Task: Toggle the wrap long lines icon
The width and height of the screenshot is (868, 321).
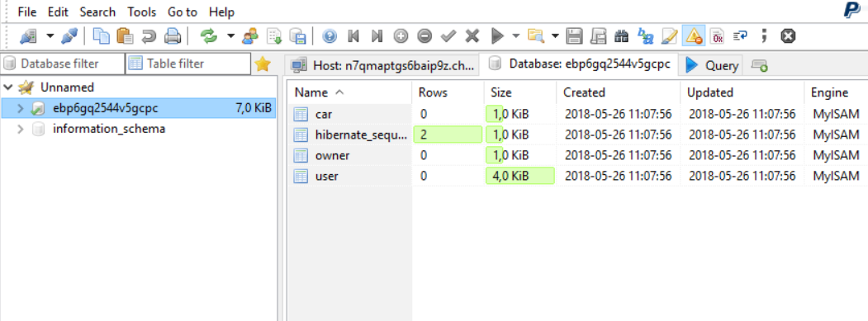Action: [740, 36]
